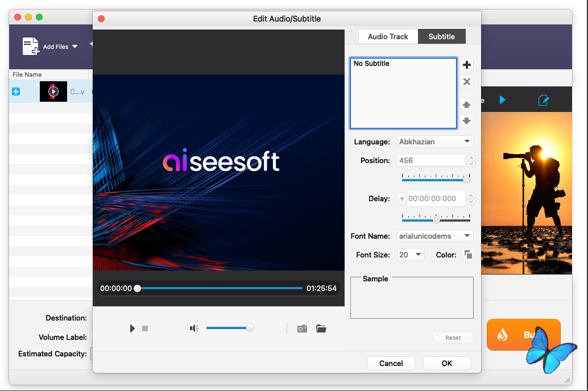Stop the video playback

tap(145, 328)
